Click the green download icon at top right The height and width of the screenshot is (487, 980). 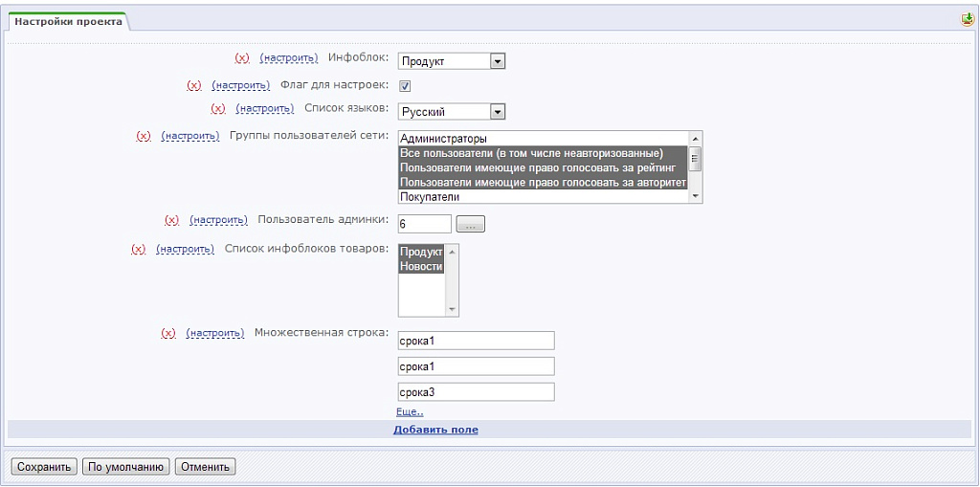coord(968,20)
